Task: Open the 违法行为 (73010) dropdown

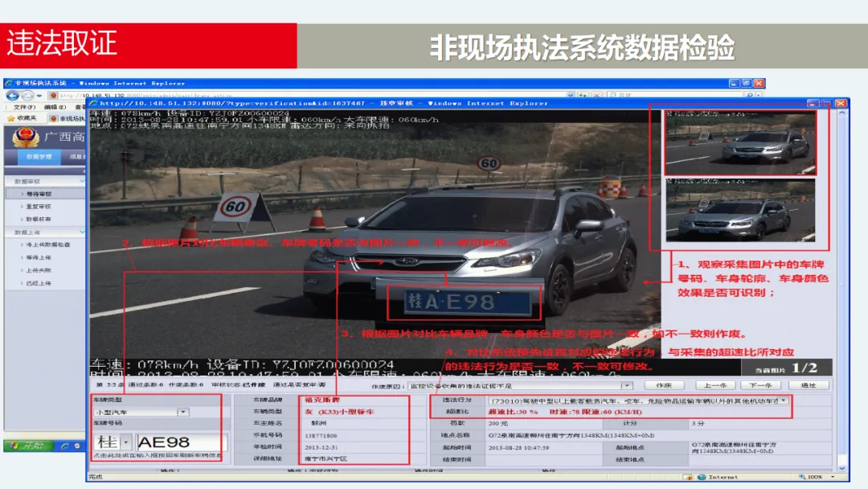Action: click(784, 401)
